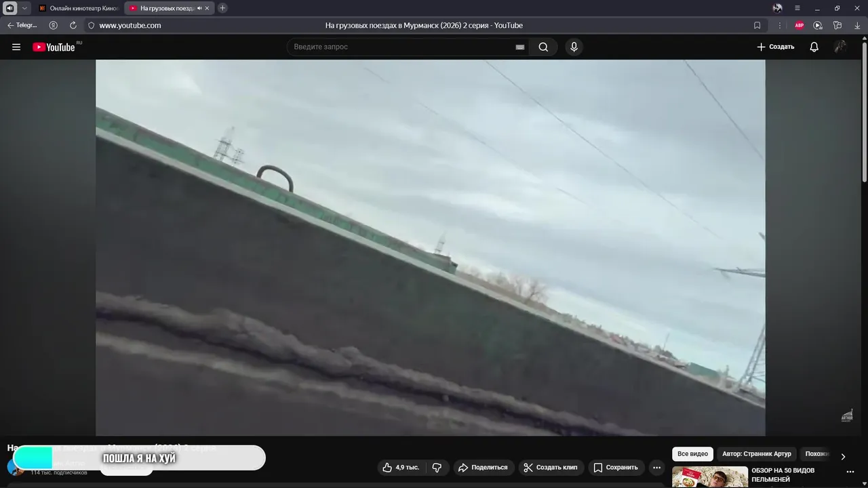
Task: Open browser downloads arrow
Action: tap(857, 25)
